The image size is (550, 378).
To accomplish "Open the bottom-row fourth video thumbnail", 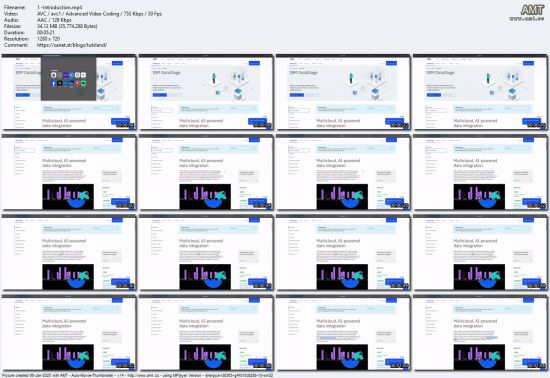I will pyautogui.click(x=480, y=333).
